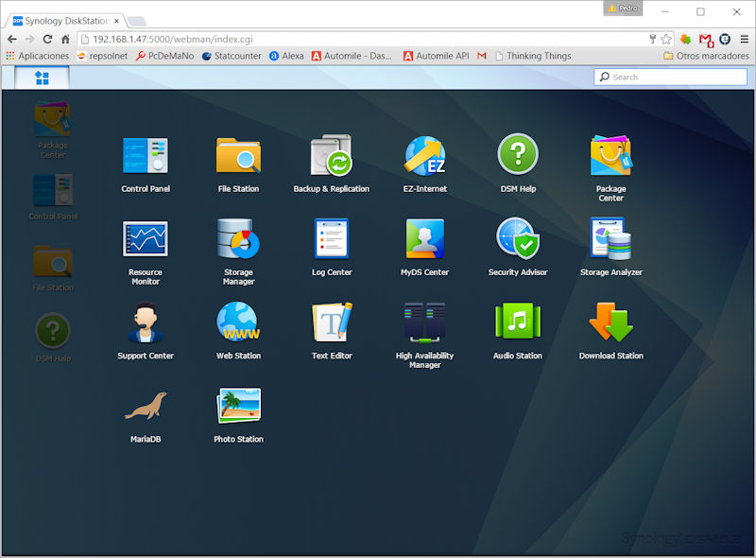Close the Synology DiskStation tab

click(x=116, y=21)
